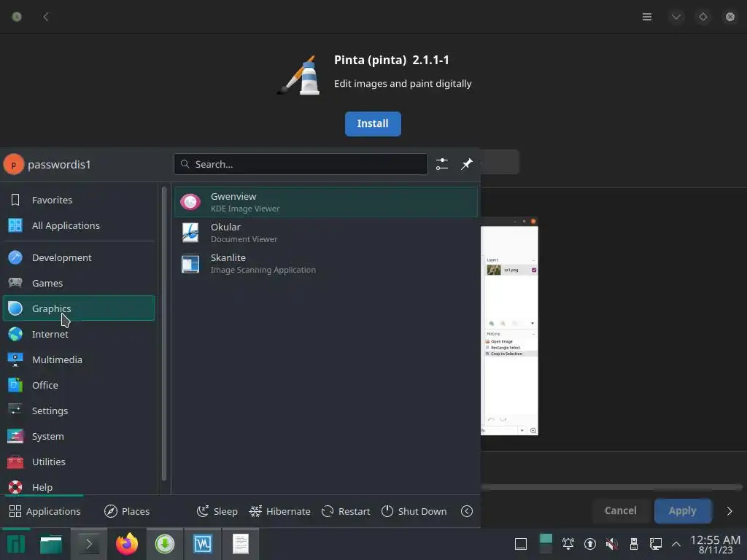The width and height of the screenshot is (747, 560).
Task: Click the Shut Down button
Action: click(x=414, y=511)
